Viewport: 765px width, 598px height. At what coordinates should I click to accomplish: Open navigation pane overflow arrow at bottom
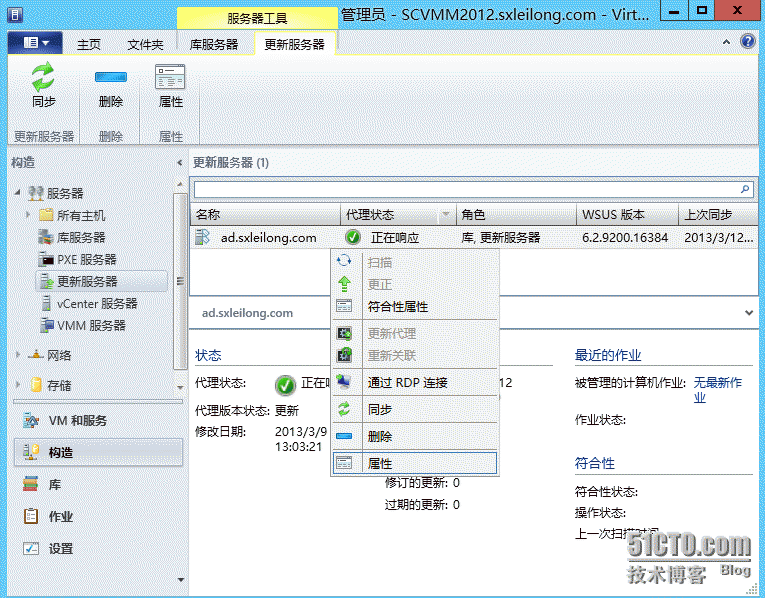tap(181, 580)
